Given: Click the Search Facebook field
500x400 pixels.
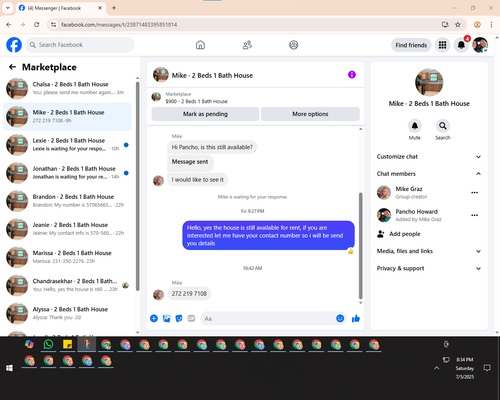Looking at the screenshot, I should [x=80, y=45].
